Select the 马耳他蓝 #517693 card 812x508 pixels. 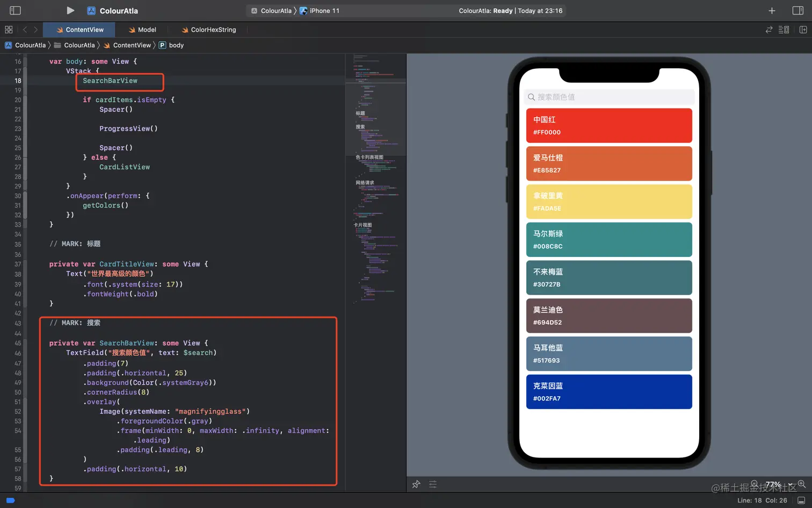[609, 354]
